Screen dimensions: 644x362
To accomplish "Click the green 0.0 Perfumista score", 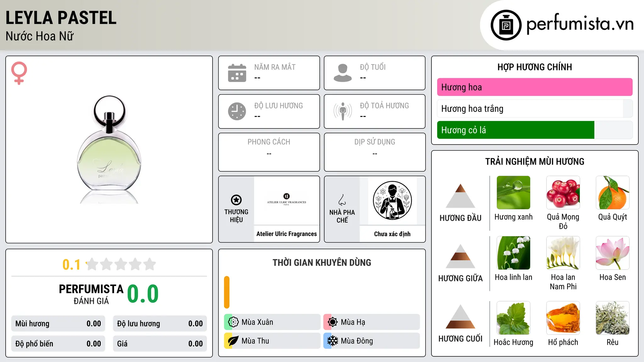I will 143,294.
